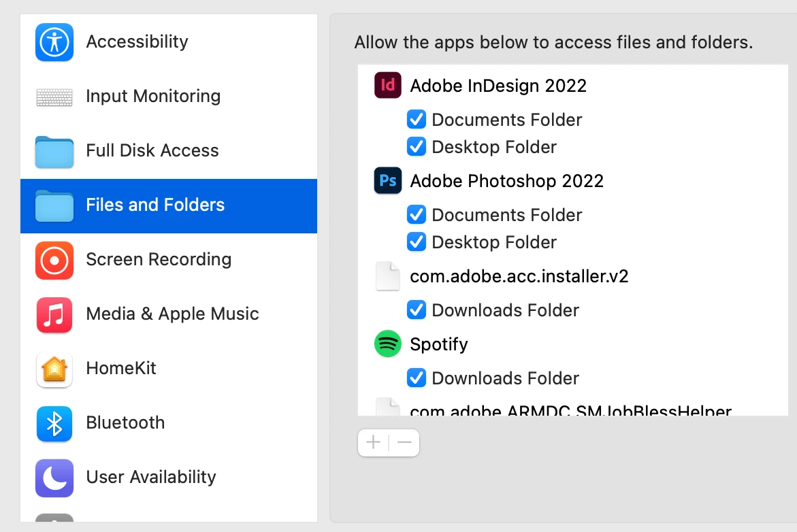797x532 pixels.
Task: Uncheck Documents Folder under Adobe InDesign 2022
Action: point(417,120)
